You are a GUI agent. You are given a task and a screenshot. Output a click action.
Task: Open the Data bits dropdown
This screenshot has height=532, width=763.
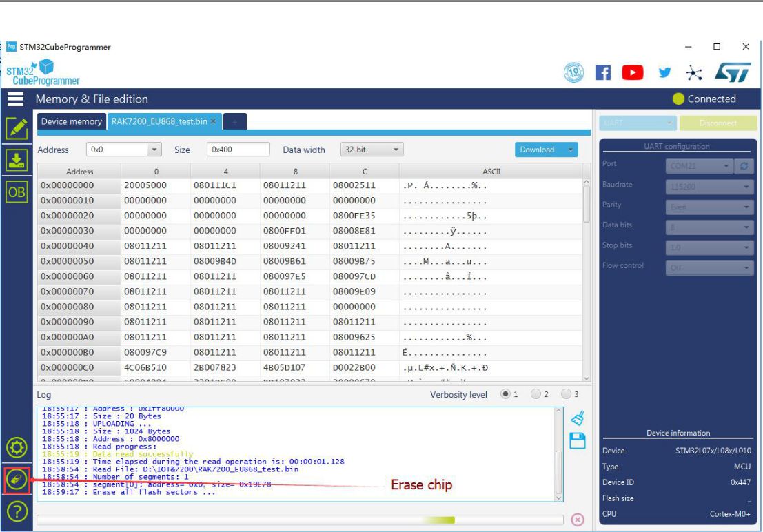coord(709,227)
